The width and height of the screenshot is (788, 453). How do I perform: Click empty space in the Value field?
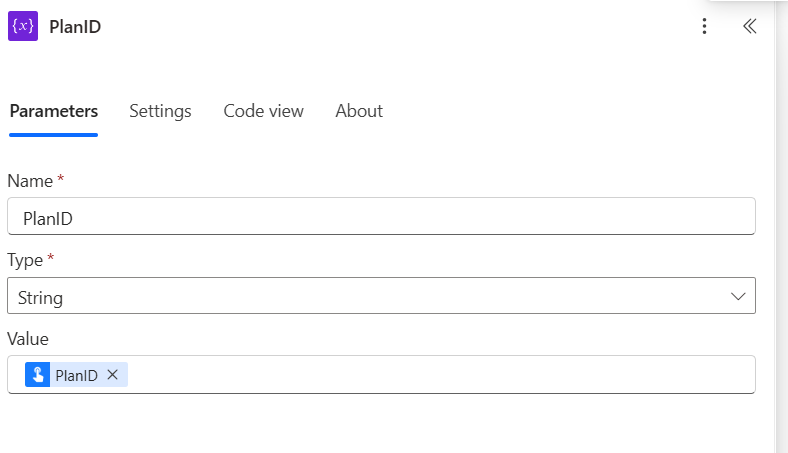[440, 375]
